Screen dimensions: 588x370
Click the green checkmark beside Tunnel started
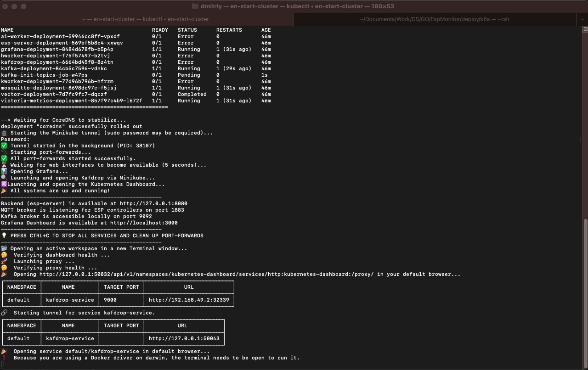(4, 146)
